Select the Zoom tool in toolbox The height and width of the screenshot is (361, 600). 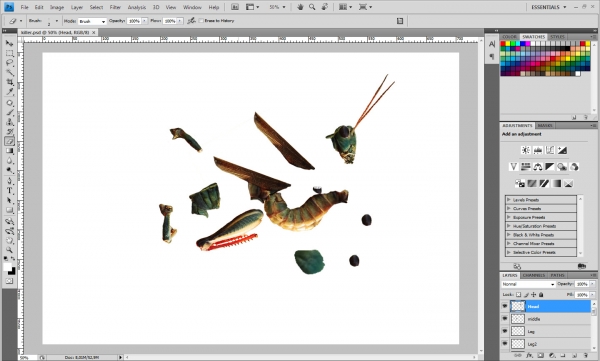point(9,250)
